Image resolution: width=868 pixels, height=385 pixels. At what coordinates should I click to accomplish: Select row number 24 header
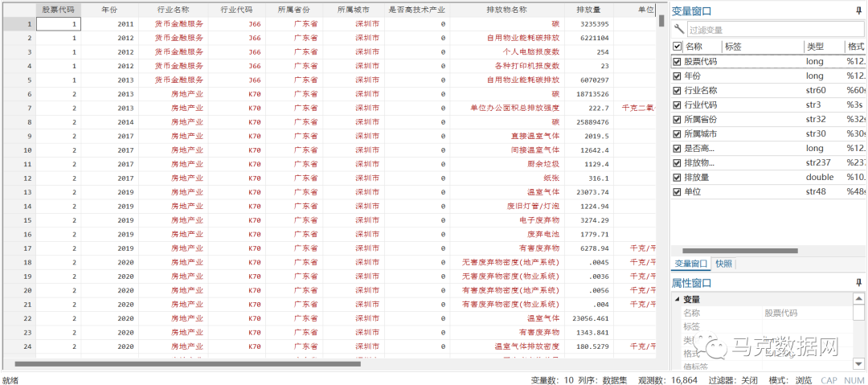click(x=18, y=346)
